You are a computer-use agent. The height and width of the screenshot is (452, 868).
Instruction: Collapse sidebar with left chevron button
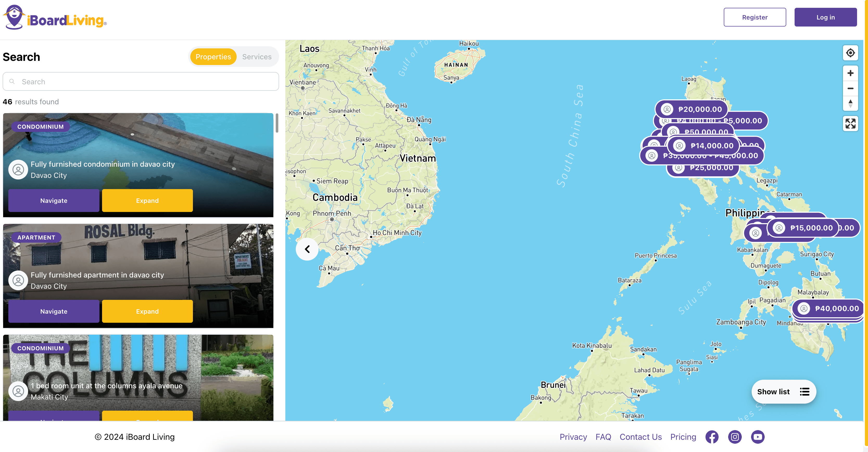tap(307, 249)
